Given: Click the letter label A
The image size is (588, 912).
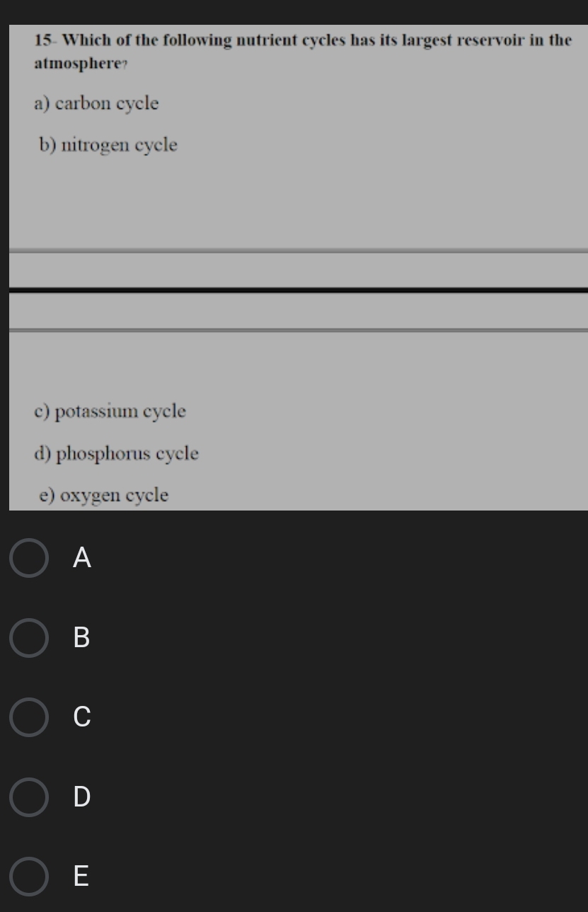Looking at the screenshot, I should [82, 559].
